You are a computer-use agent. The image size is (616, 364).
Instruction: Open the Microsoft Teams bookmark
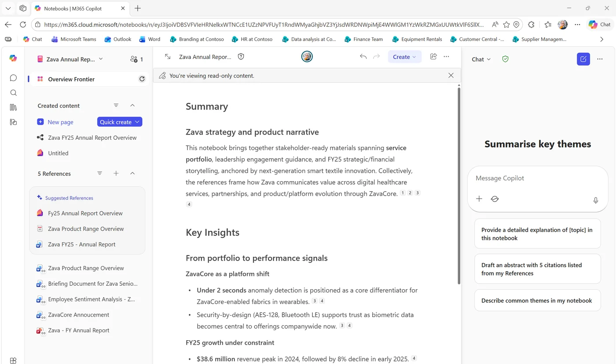click(73, 39)
